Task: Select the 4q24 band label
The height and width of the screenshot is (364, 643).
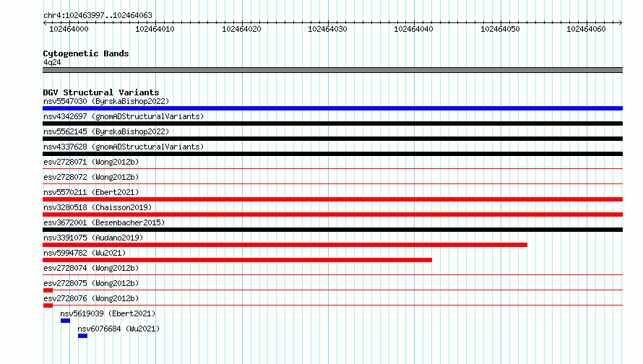Action: [52, 62]
